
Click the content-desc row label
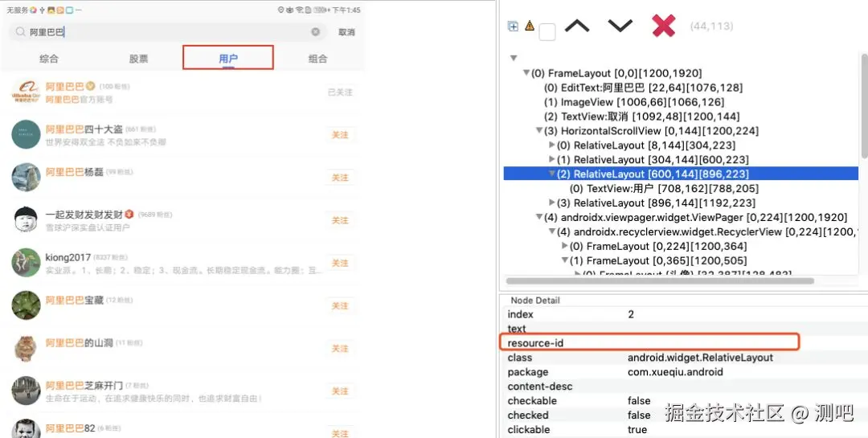(x=540, y=387)
